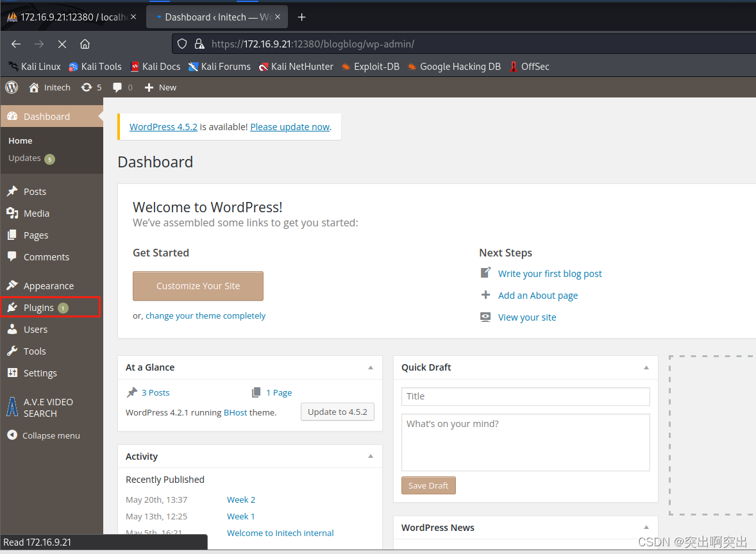Collapse the WordPress News widget
The image size is (756, 554).
tap(646, 528)
